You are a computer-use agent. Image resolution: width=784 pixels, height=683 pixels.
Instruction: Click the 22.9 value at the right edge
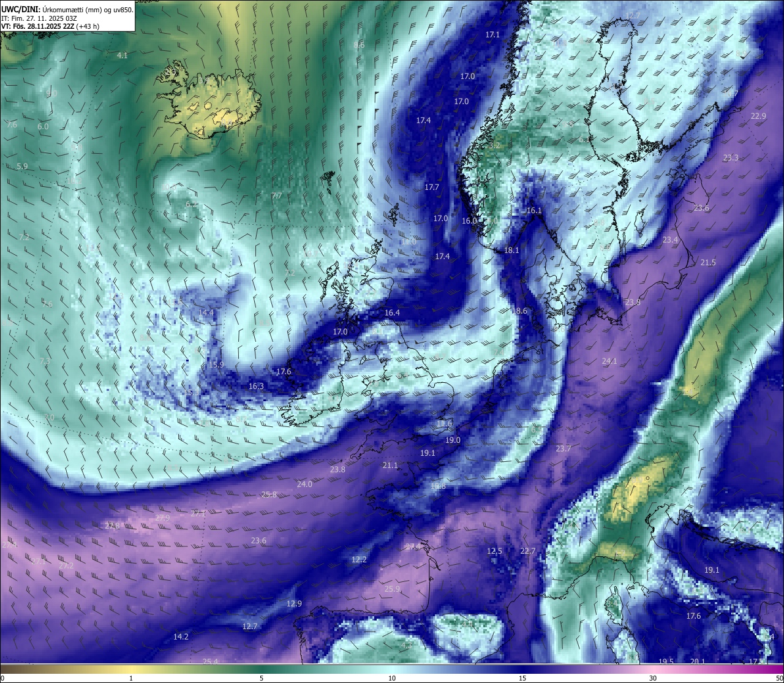tap(758, 116)
